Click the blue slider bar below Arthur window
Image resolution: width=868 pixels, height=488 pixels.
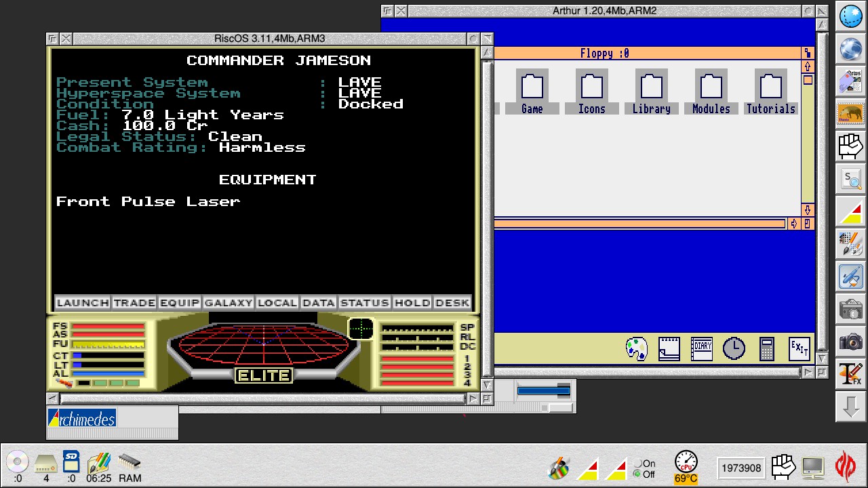[543, 390]
